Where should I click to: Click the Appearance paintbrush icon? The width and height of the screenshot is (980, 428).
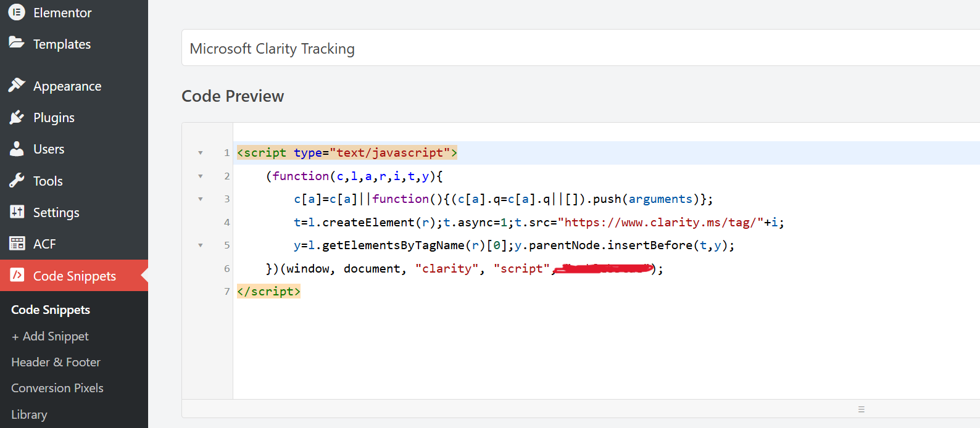(17, 85)
